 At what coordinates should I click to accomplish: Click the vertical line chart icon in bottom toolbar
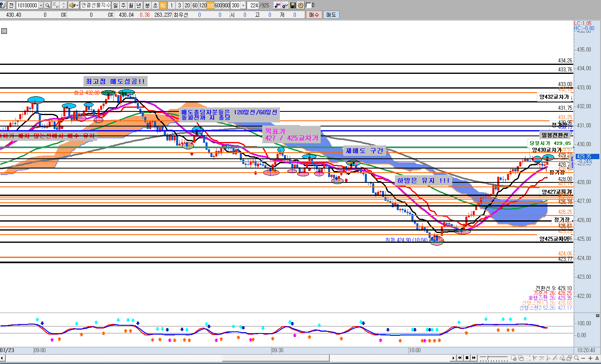point(548,358)
